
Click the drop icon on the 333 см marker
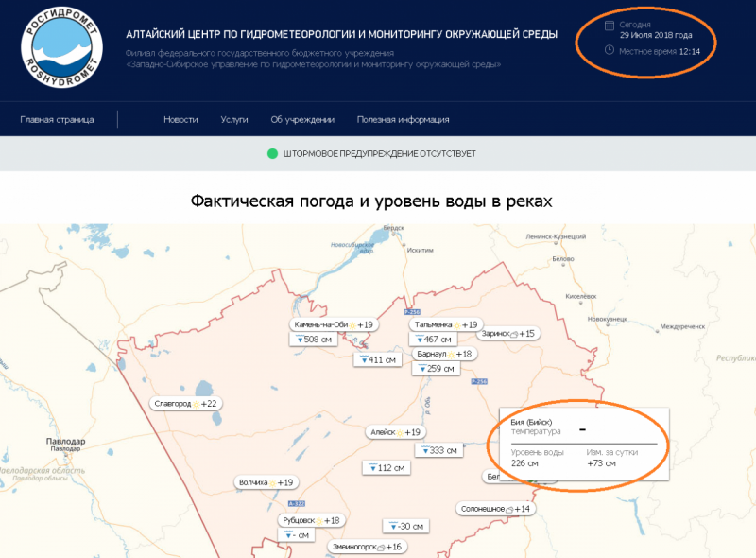coord(426,448)
